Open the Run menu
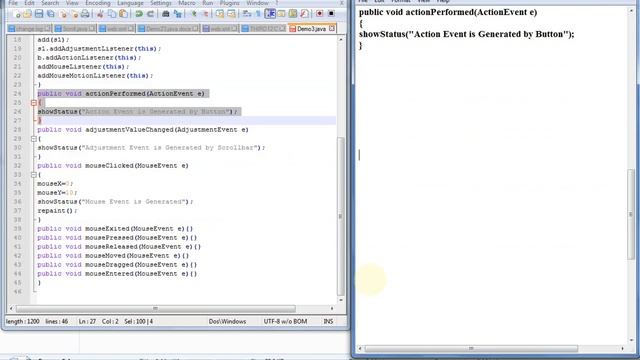This screenshot has height=360, width=640. 208,3
